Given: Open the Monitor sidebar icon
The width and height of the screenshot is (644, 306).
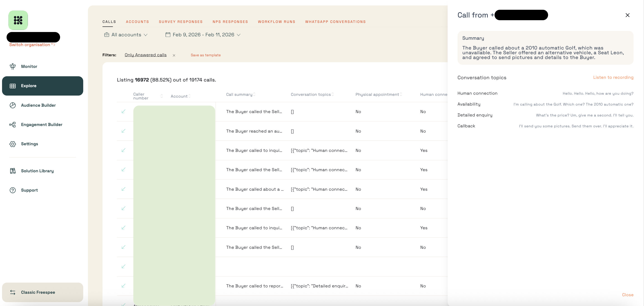Looking at the screenshot, I should click(13, 66).
